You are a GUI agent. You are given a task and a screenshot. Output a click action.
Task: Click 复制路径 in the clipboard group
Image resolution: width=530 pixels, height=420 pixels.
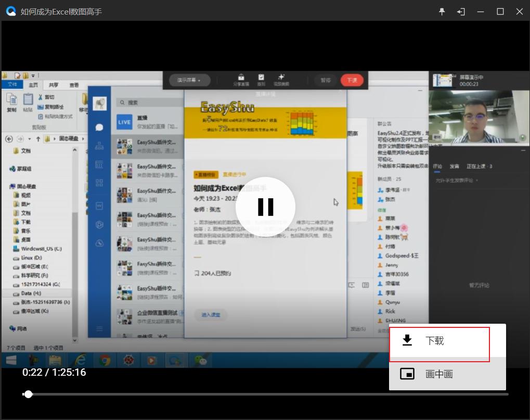tap(50, 107)
